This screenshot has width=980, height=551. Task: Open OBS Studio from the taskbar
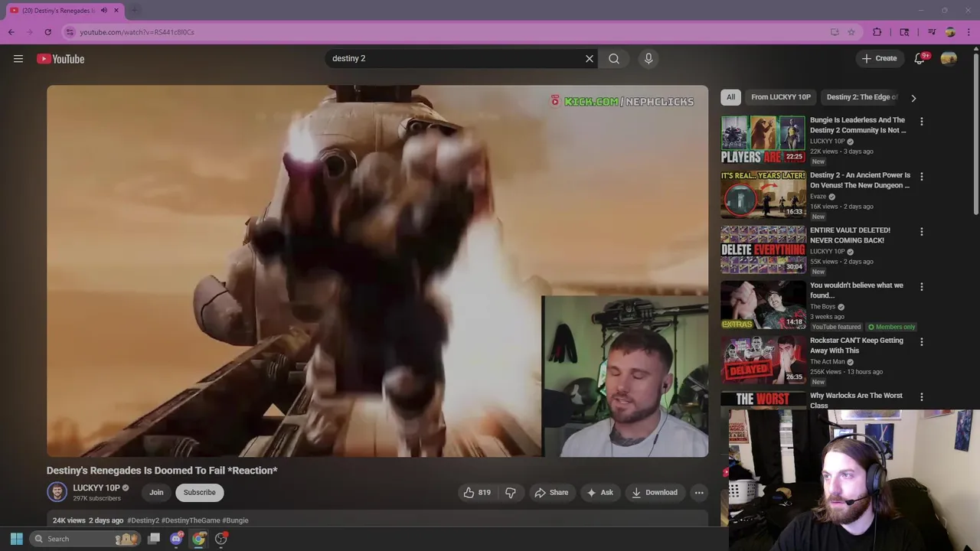[x=221, y=539]
